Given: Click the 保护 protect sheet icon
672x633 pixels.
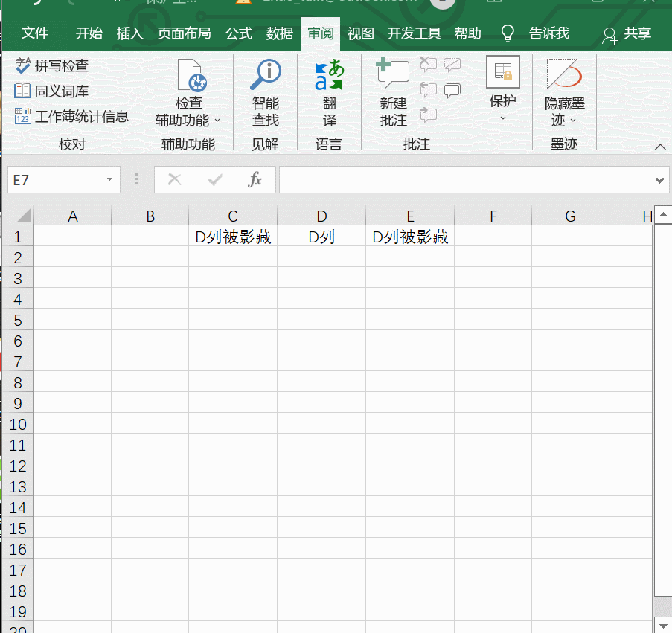Looking at the screenshot, I should click(x=503, y=71).
